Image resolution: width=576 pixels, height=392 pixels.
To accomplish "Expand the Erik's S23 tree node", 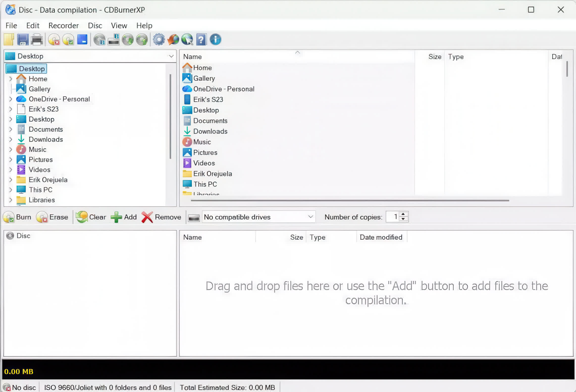I will tap(10, 109).
